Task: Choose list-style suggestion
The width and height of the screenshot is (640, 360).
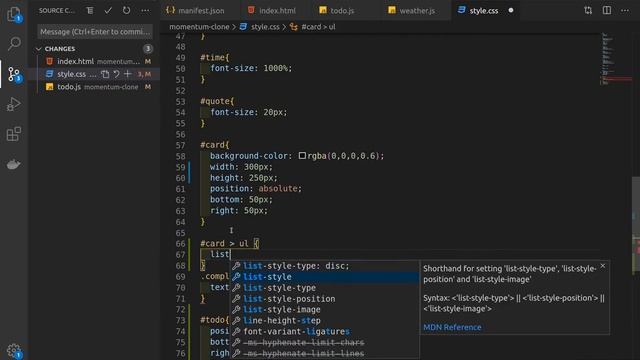Action: click(324, 277)
